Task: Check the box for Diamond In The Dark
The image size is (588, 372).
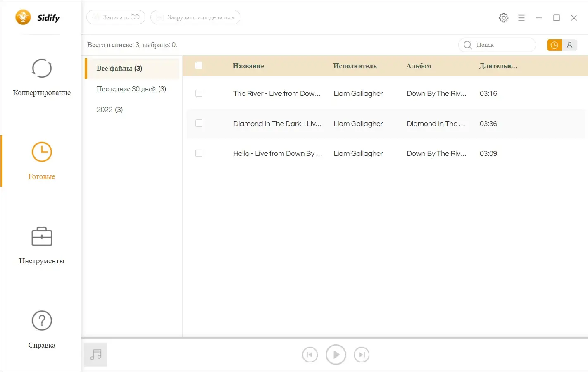Action: [199, 123]
